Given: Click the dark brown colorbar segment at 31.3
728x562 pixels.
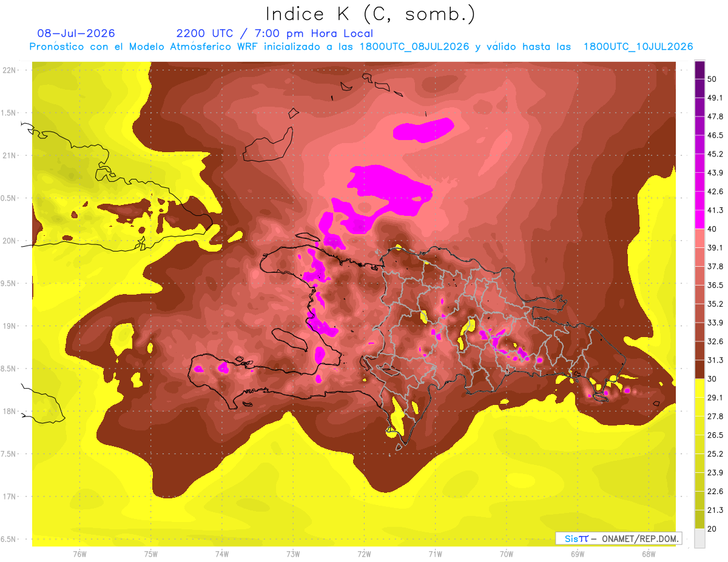Looking at the screenshot, I should click(699, 369).
